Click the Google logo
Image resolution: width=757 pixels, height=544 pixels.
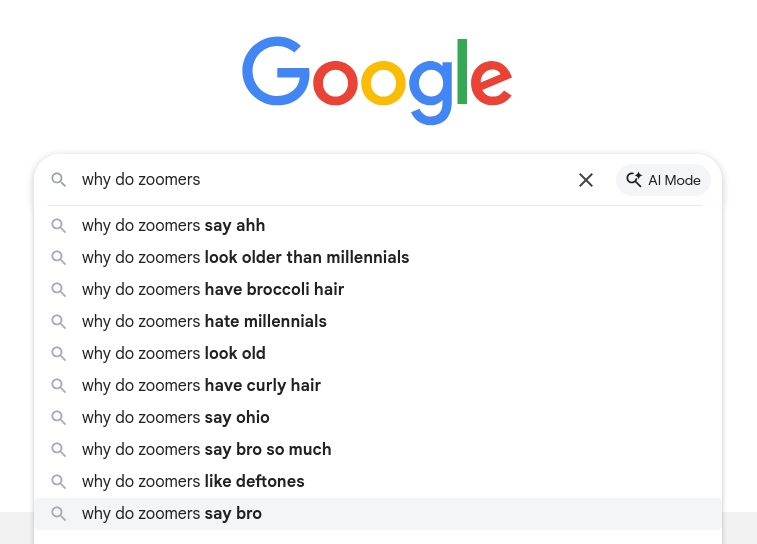click(377, 79)
